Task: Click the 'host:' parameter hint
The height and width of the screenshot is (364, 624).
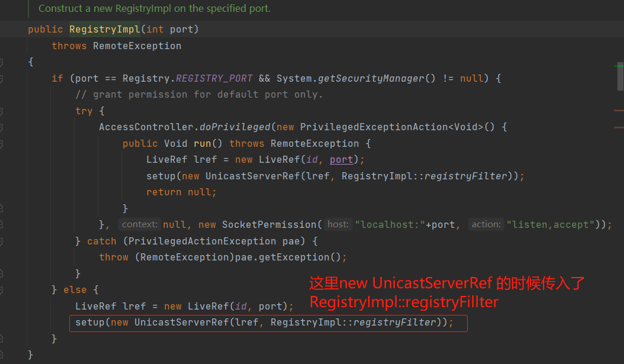Action: pyautogui.click(x=338, y=224)
